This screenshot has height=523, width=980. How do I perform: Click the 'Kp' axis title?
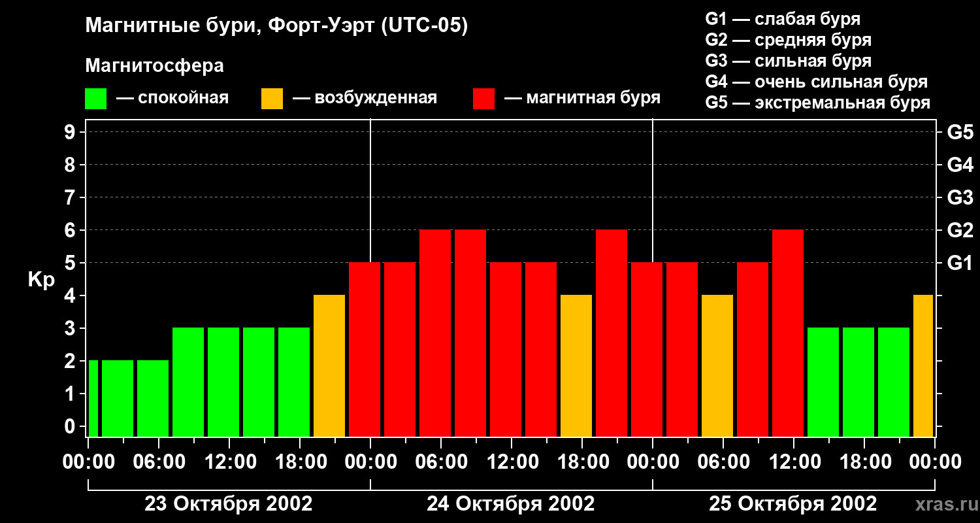pos(41,280)
